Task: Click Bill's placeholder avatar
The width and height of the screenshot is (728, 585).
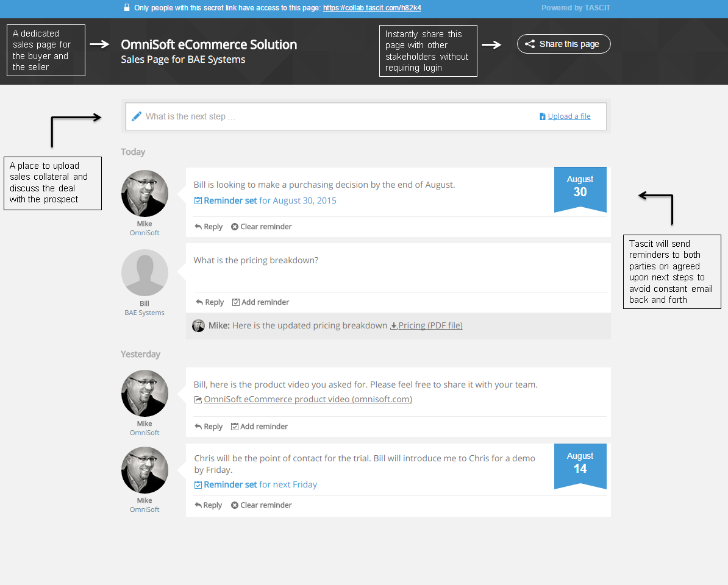Action: 145,273
